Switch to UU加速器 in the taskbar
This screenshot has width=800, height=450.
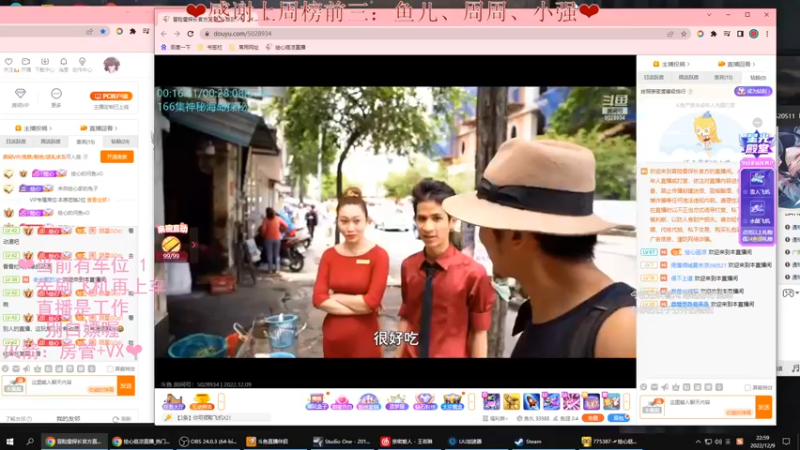465,442
